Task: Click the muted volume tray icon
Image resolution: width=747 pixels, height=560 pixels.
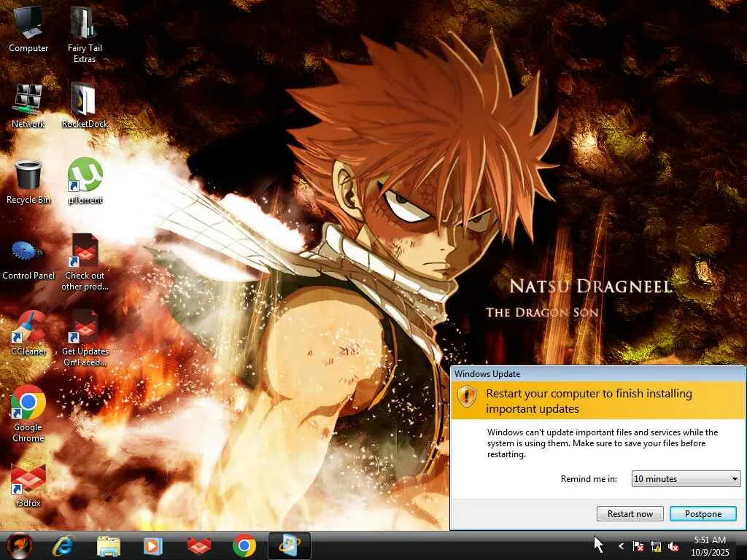Action: pyautogui.click(x=673, y=546)
